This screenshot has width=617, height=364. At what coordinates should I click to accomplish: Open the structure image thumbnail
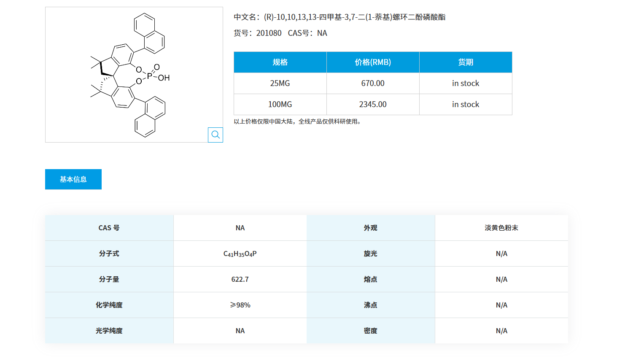(x=134, y=74)
